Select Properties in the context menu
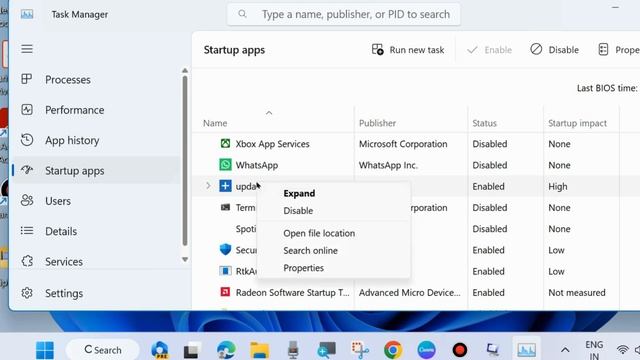The height and width of the screenshot is (360, 640). tap(304, 268)
